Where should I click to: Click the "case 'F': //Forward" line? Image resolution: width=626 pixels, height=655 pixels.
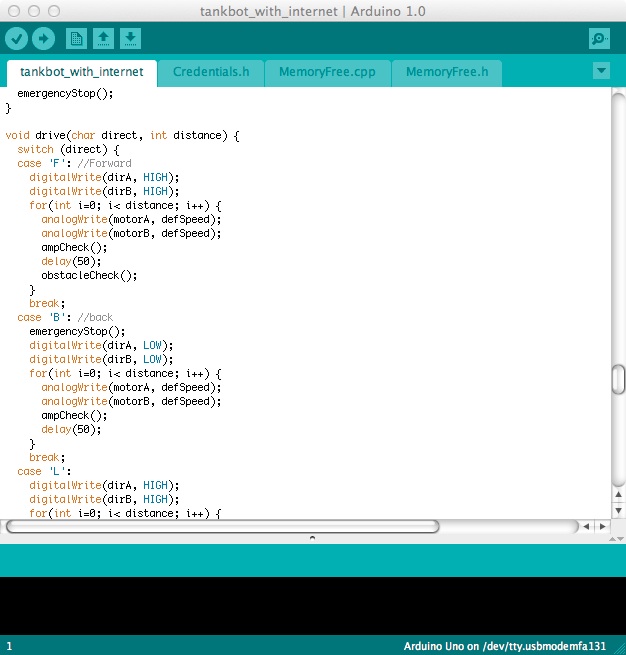(74, 163)
